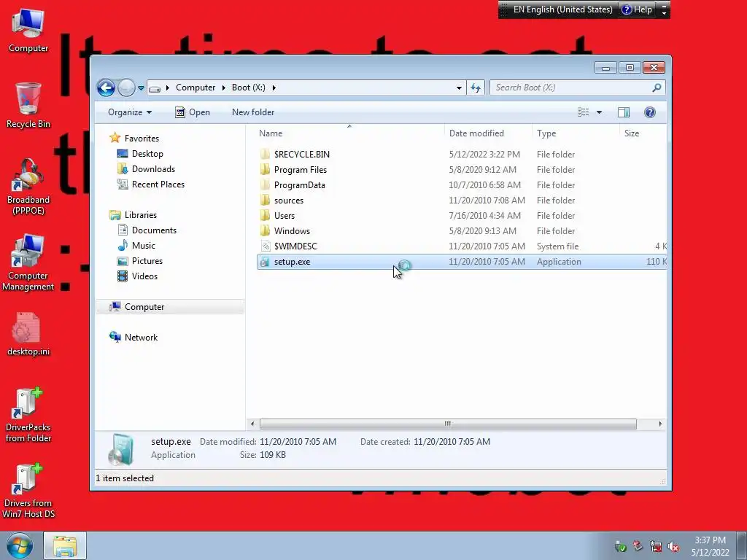The height and width of the screenshot is (560, 747).
Task: Click the scrollbar left arrow
Action: (252, 424)
